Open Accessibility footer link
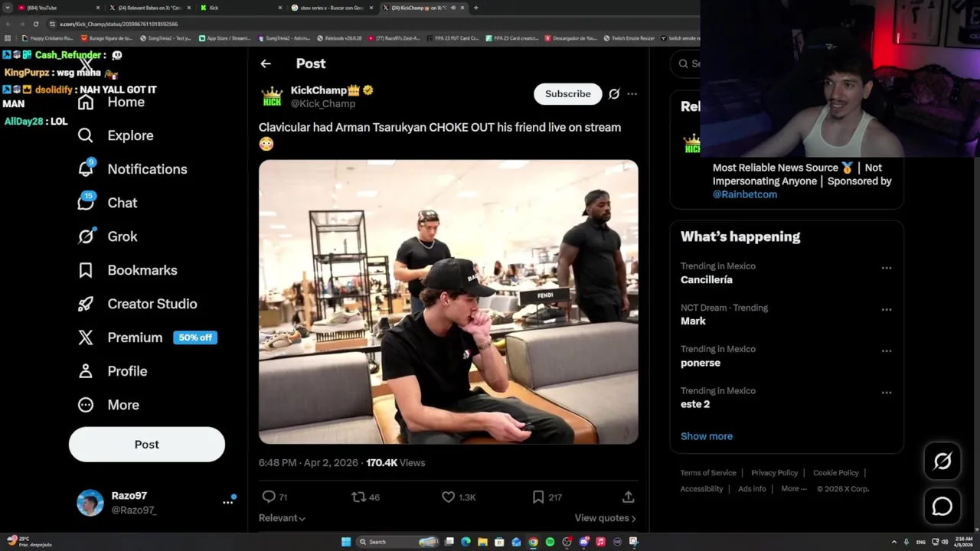Viewport: 980px width, 551px height. tap(701, 489)
